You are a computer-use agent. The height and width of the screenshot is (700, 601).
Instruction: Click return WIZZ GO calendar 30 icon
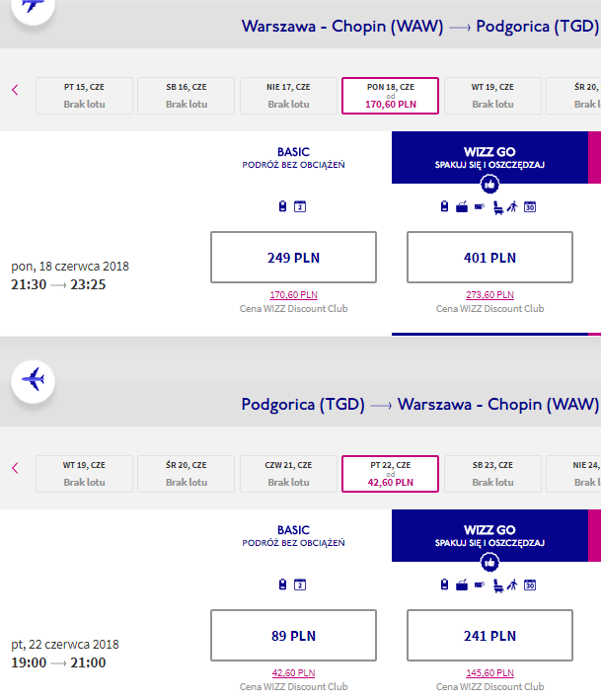coord(530,584)
